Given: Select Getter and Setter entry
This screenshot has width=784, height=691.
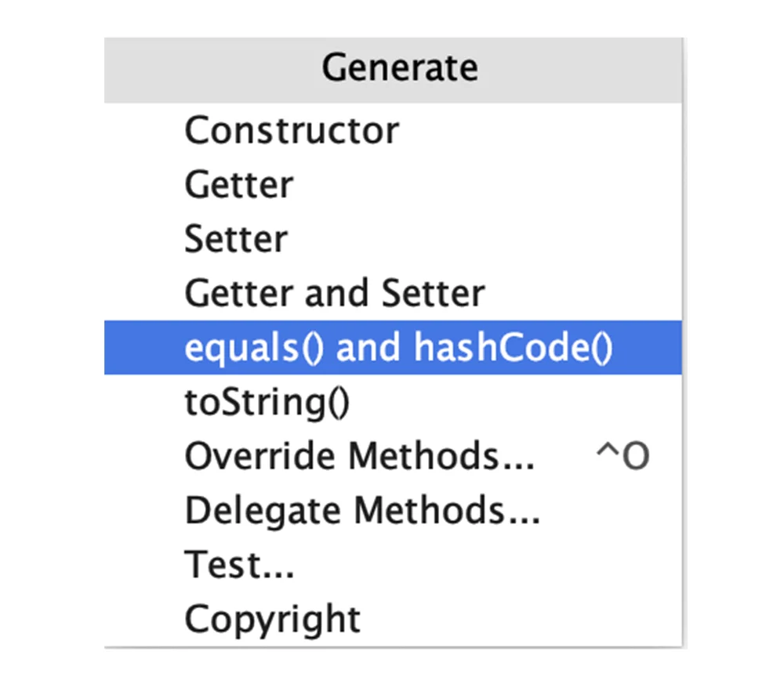Looking at the screenshot, I should pyautogui.click(x=393, y=293).
